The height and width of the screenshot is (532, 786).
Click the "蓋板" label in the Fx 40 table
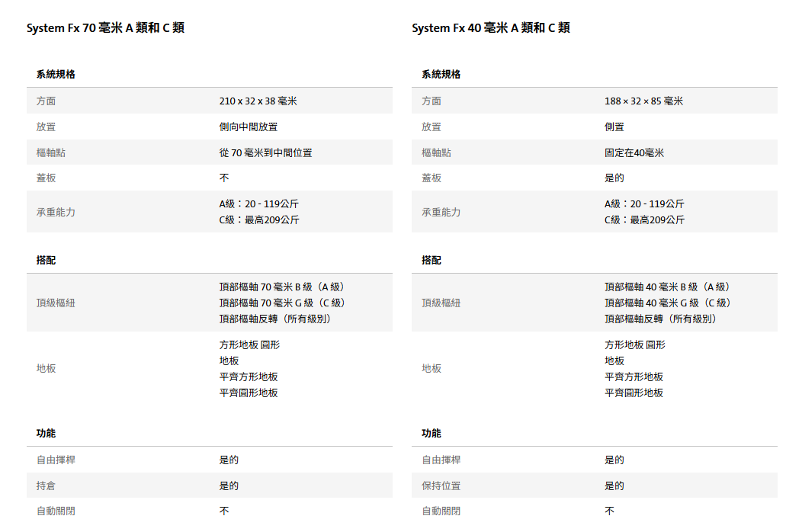coord(431,178)
